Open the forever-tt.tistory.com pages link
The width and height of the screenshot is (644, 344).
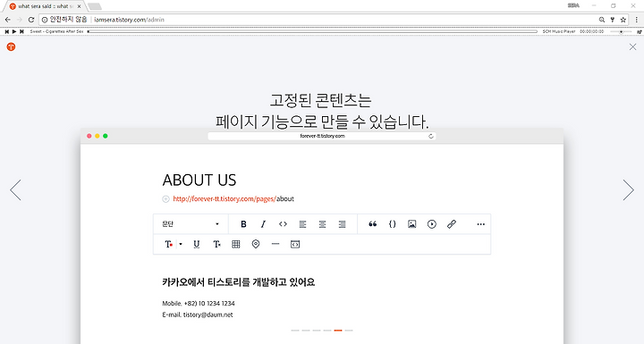point(233,198)
